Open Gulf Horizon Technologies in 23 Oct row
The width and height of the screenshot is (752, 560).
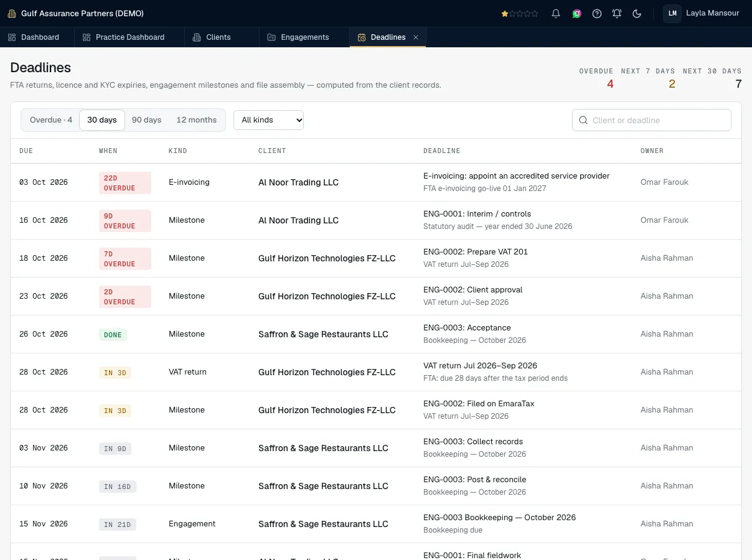327,296
